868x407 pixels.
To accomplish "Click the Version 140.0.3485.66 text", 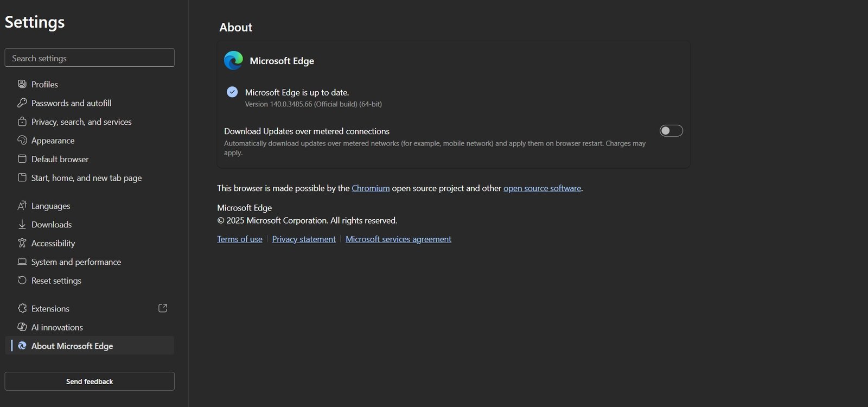I will 314,104.
